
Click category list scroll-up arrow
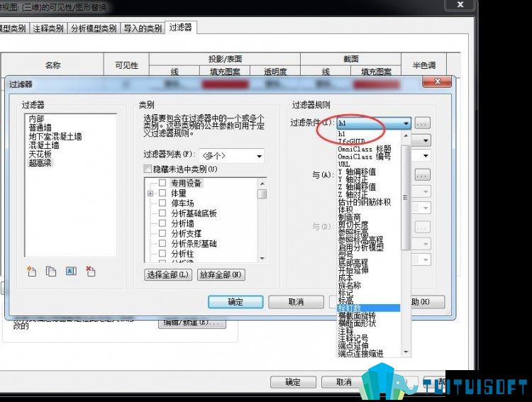[x=262, y=183]
